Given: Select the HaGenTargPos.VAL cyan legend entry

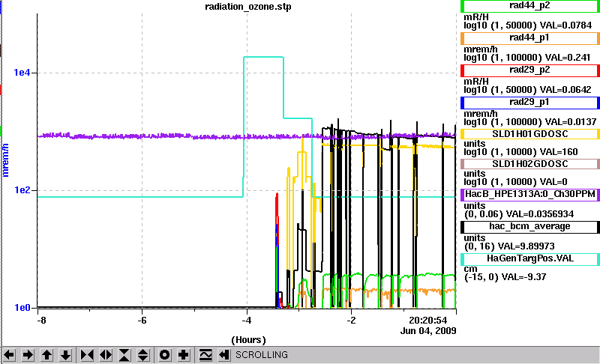Looking at the screenshot, I should coord(530,258).
